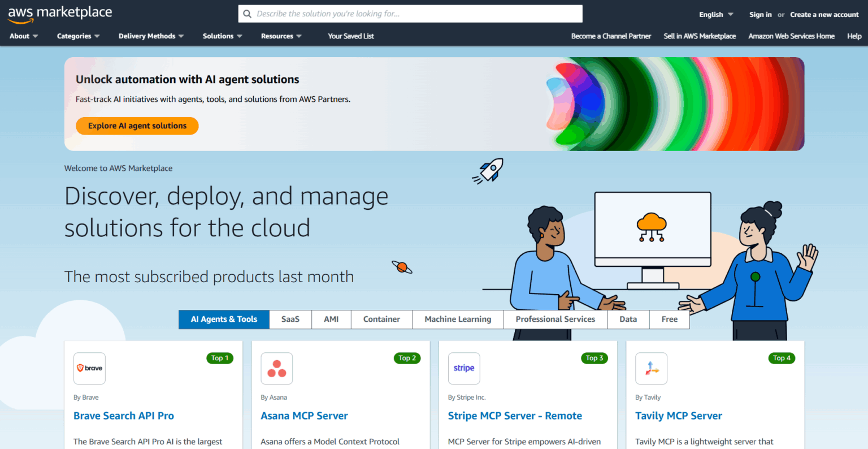The width and height of the screenshot is (868, 449).
Task: Expand the Categories menu
Action: (x=78, y=36)
